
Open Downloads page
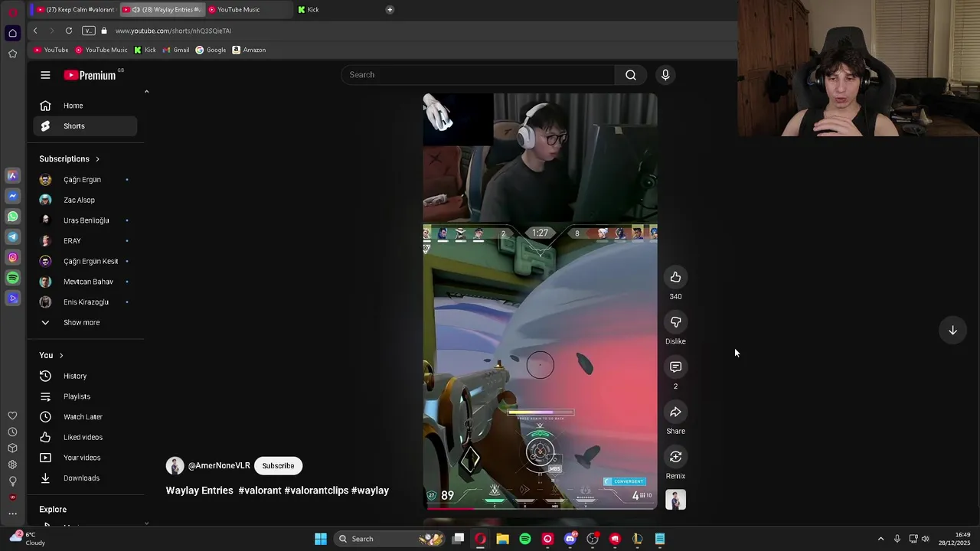point(85,478)
